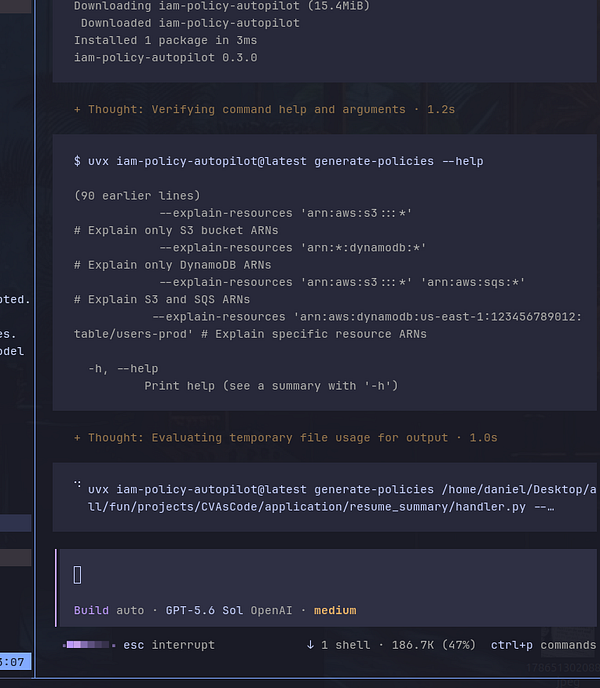Click '# Explain only DynamoDB ARNs' comment

172,265
